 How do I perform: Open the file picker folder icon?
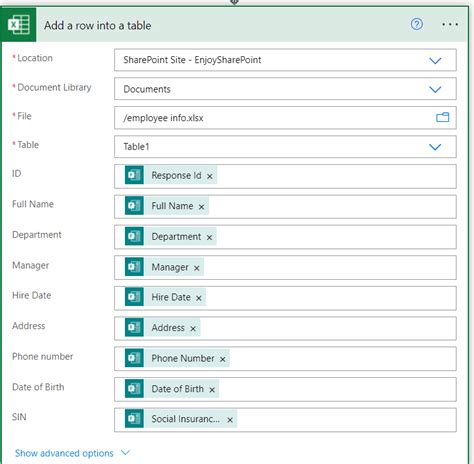pyautogui.click(x=442, y=117)
